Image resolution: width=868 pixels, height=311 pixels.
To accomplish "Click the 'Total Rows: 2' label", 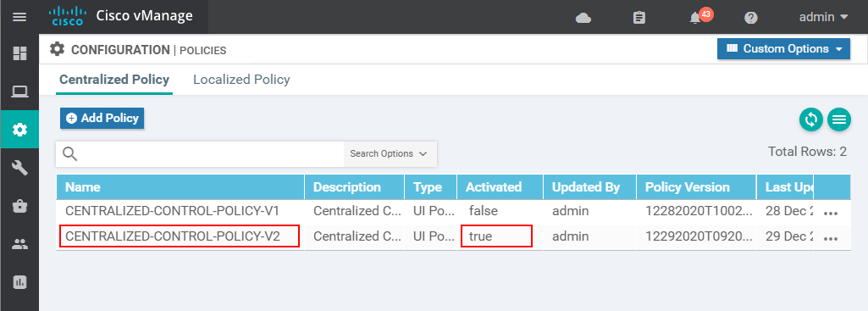I will tap(808, 152).
